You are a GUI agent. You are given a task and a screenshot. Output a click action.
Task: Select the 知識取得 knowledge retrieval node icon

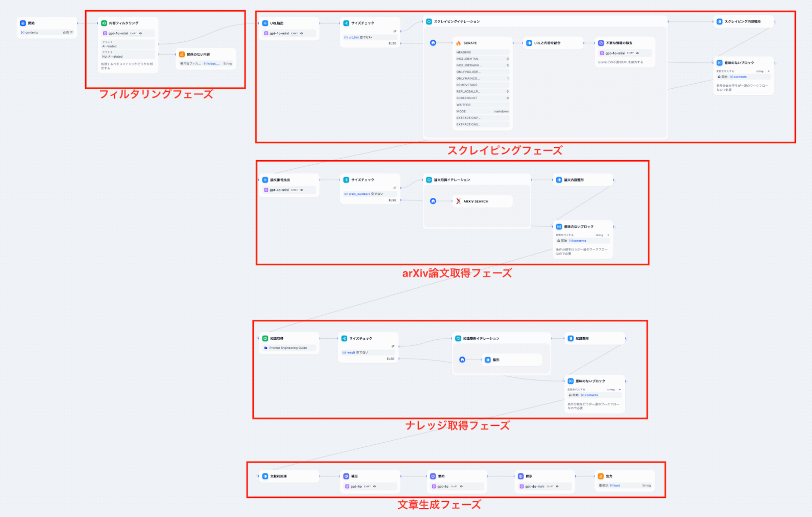point(265,338)
